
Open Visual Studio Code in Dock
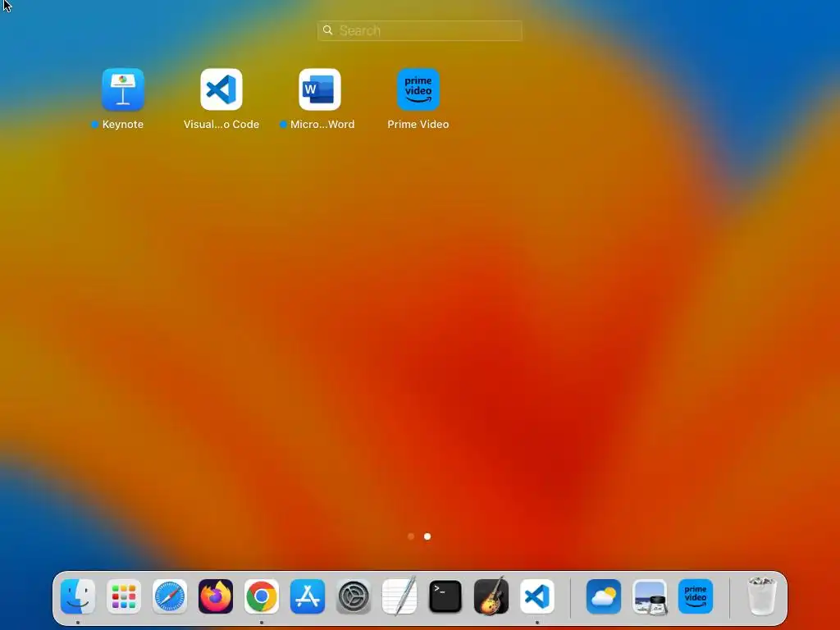click(537, 596)
